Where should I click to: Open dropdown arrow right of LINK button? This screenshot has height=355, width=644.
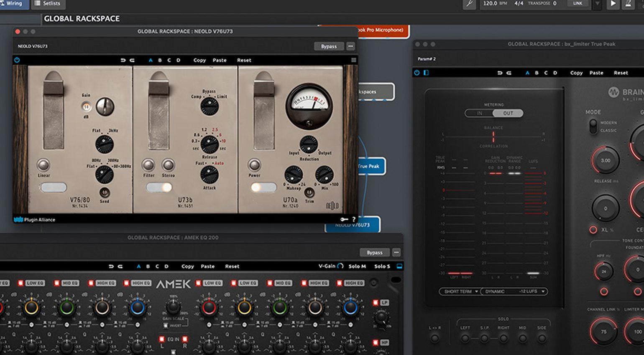[x=597, y=4]
